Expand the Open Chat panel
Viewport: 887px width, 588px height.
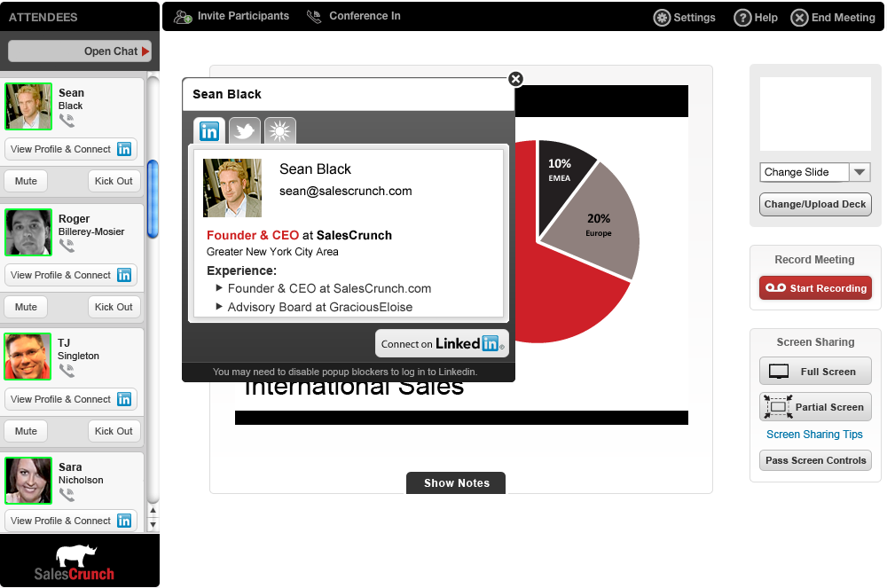(x=80, y=51)
